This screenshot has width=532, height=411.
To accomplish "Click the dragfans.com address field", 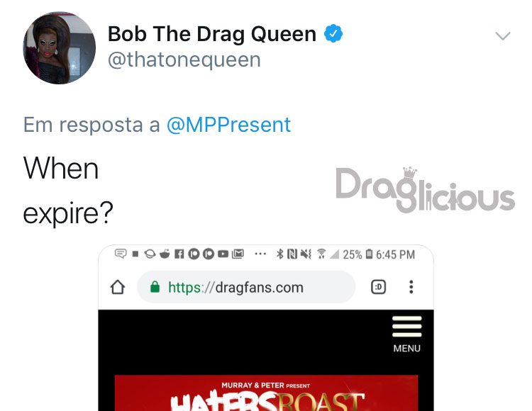I will click(246, 287).
